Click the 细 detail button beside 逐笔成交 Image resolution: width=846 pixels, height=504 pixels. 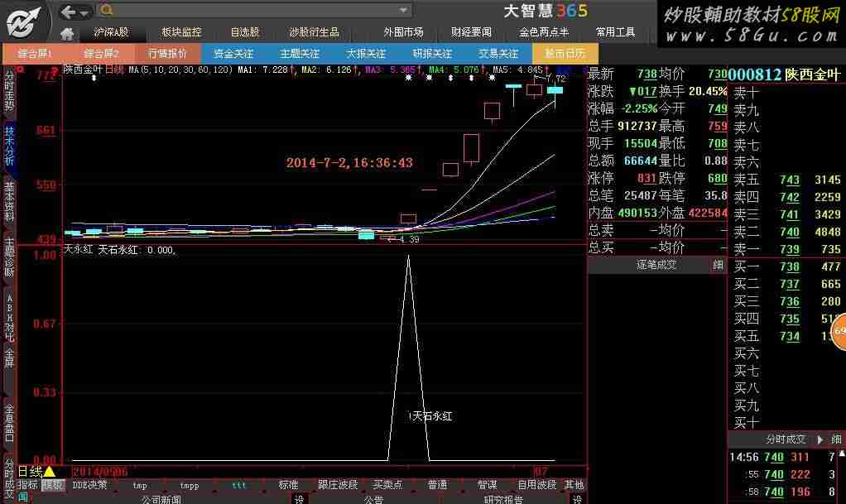718,265
